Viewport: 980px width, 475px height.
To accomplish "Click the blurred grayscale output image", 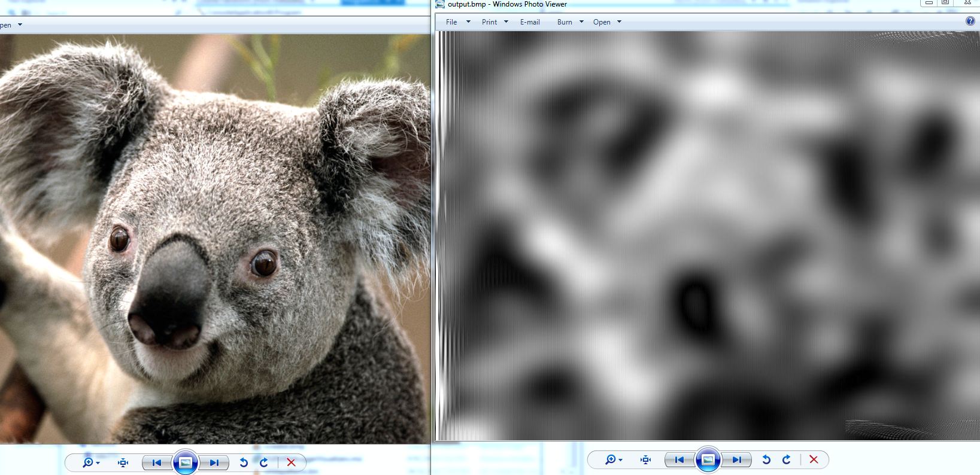I will 707,236.
